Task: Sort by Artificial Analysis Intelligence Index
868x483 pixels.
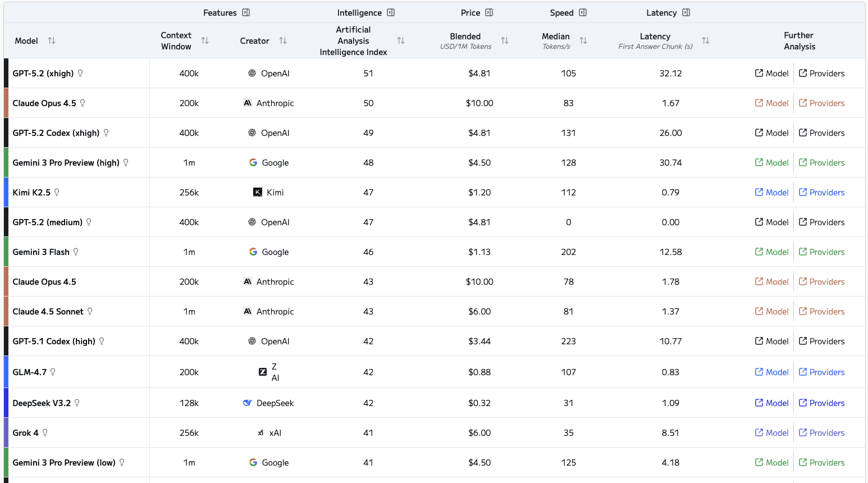Action: click(x=401, y=40)
